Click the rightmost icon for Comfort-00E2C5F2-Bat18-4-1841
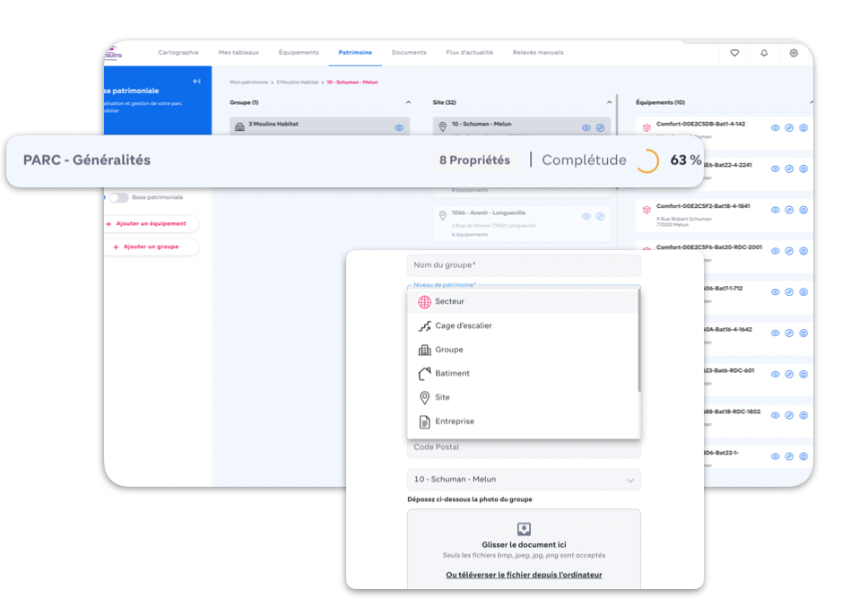Viewport: 868px width, 606px height. [x=803, y=210]
